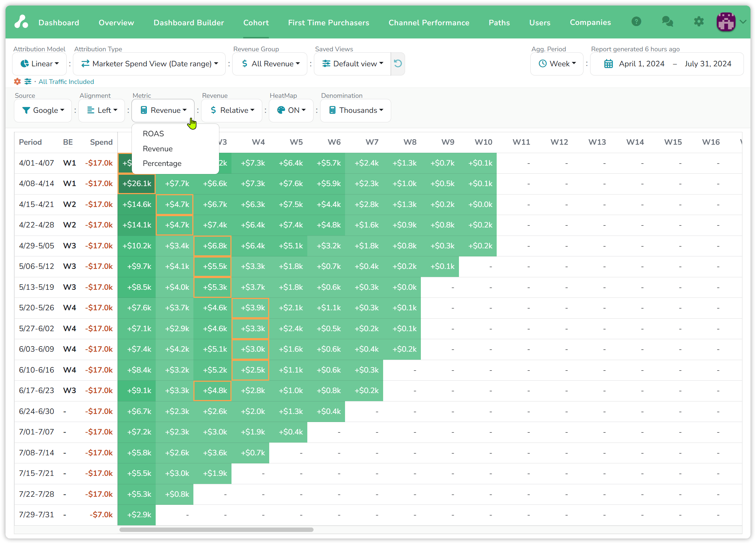The width and height of the screenshot is (756, 544).
Task: Go to the Paths tab
Action: [499, 22]
